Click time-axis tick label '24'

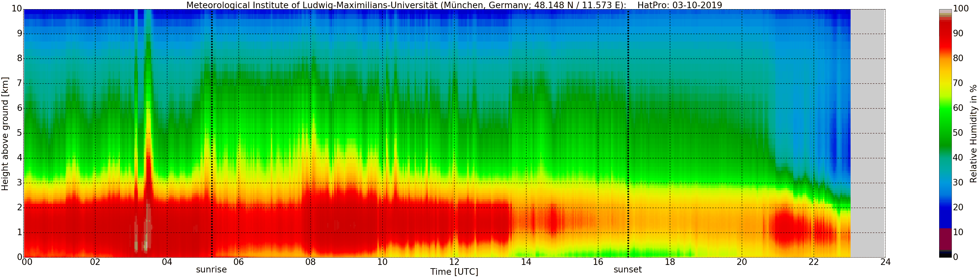click(x=885, y=262)
